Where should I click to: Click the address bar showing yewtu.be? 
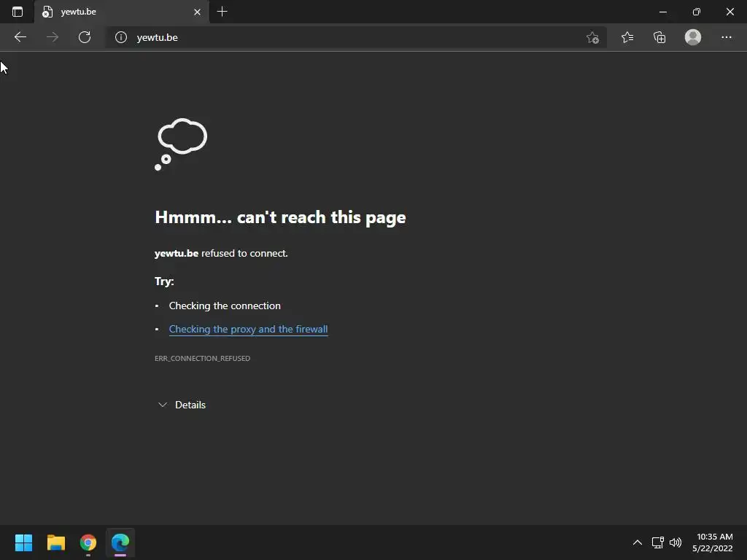[x=357, y=37]
